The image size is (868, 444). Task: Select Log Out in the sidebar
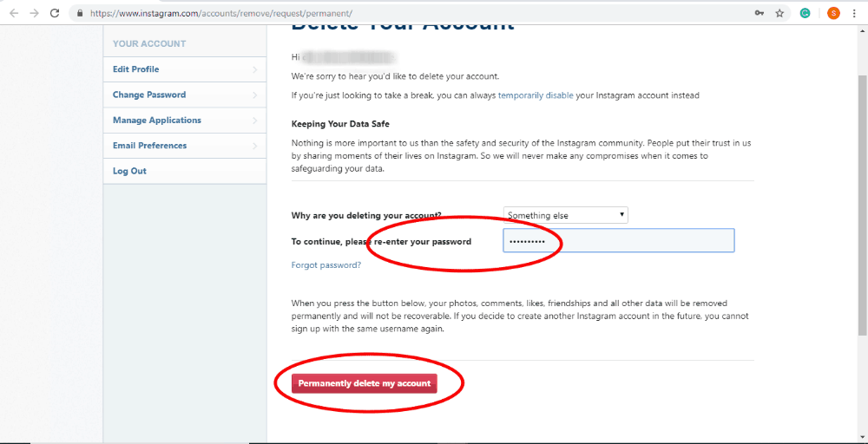(x=184, y=172)
